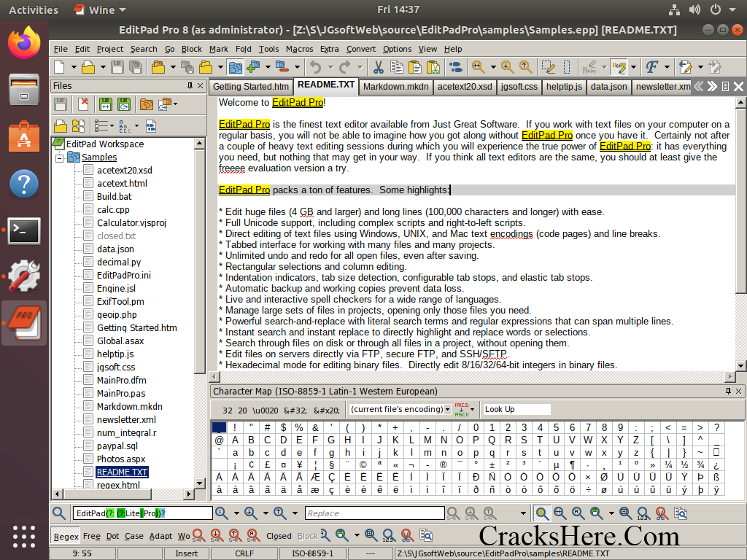Click the Close file red X icon in Files panel
The image size is (747, 560).
[x=83, y=104]
